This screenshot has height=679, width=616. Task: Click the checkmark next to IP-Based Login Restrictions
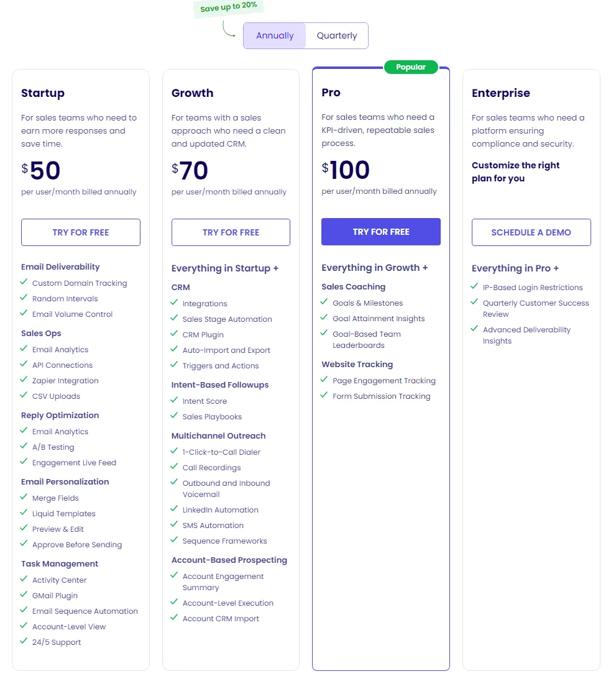(x=474, y=287)
